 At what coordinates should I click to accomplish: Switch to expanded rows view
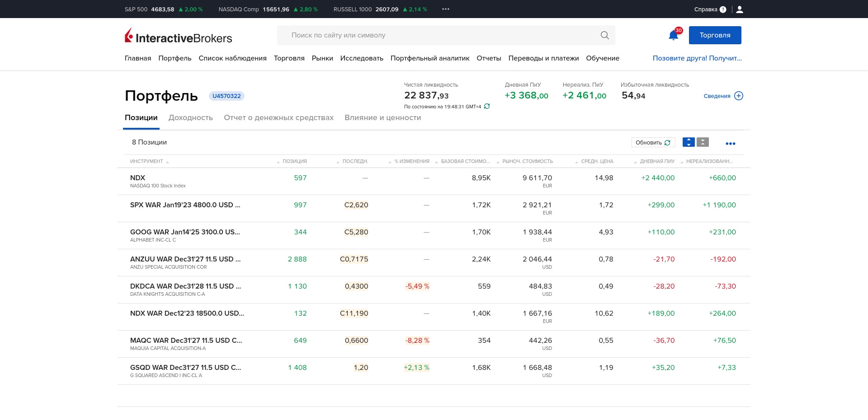click(x=688, y=142)
